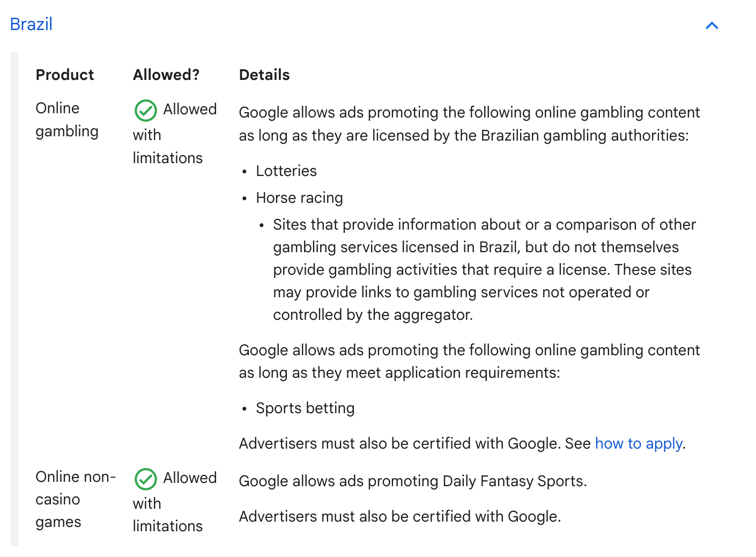Click the Allowed? column header
Viewport: 756px width, 557px height.
pyautogui.click(x=166, y=75)
